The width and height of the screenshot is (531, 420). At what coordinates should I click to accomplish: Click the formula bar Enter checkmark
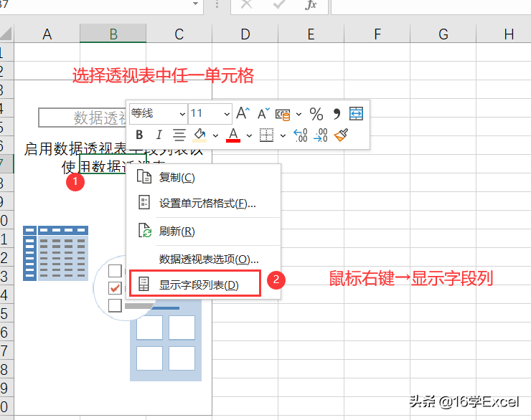point(278,4)
